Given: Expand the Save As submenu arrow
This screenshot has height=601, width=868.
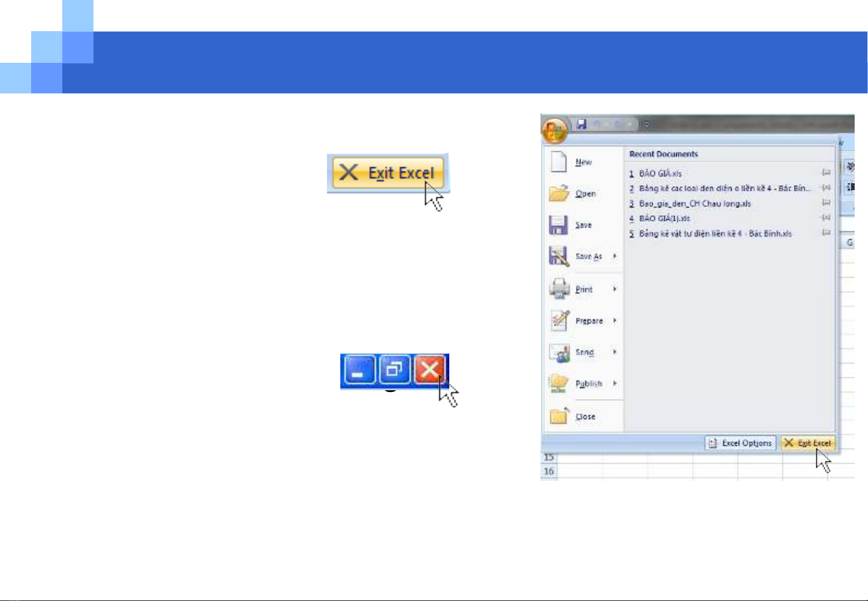Looking at the screenshot, I should (x=615, y=256).
